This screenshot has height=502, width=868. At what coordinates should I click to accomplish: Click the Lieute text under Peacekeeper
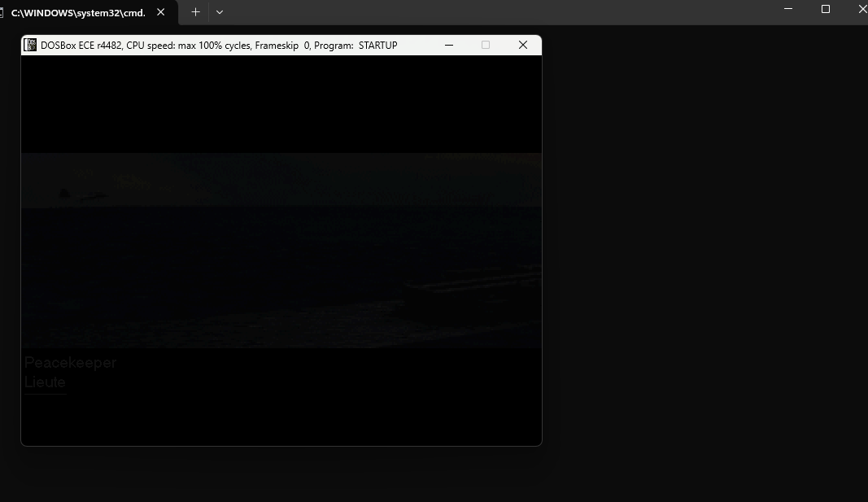tap(45, 382)
